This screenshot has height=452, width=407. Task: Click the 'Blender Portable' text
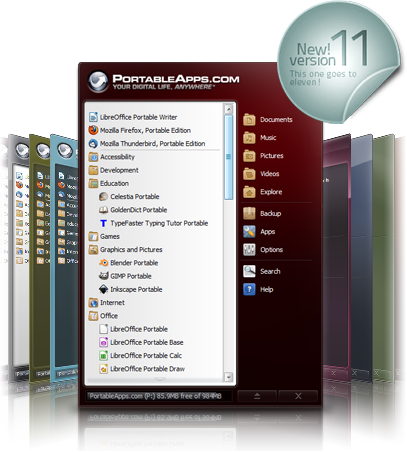pos(134,263)
